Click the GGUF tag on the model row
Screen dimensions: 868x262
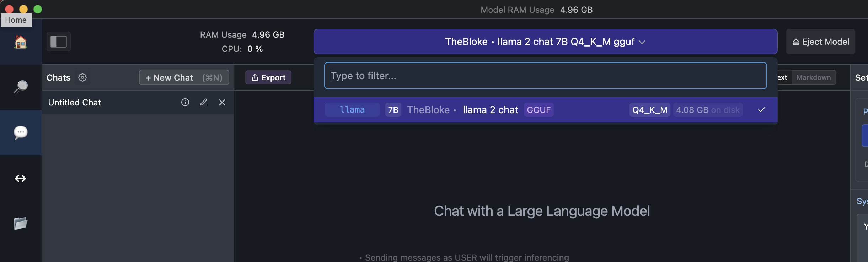click(539, 110)
